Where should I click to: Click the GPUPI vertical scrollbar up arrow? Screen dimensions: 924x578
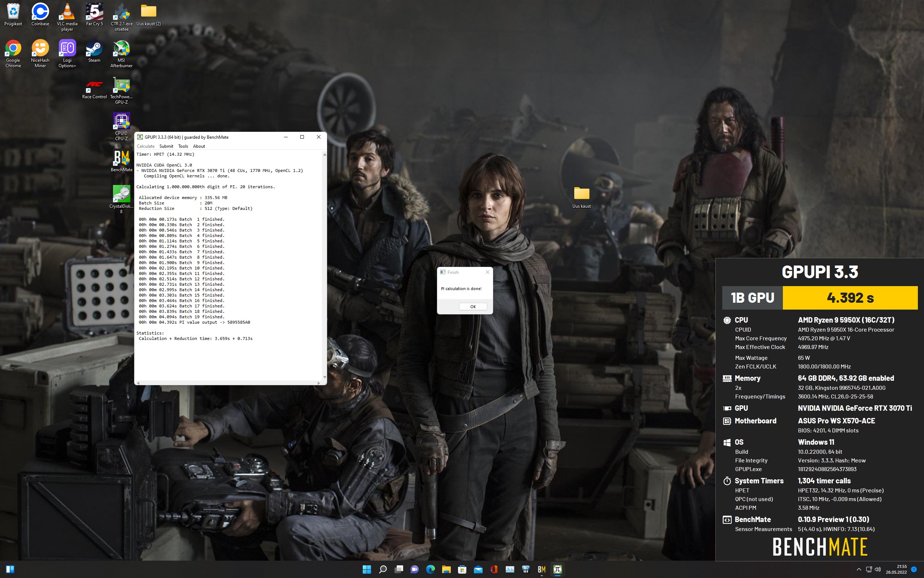(x=324, y=155)
